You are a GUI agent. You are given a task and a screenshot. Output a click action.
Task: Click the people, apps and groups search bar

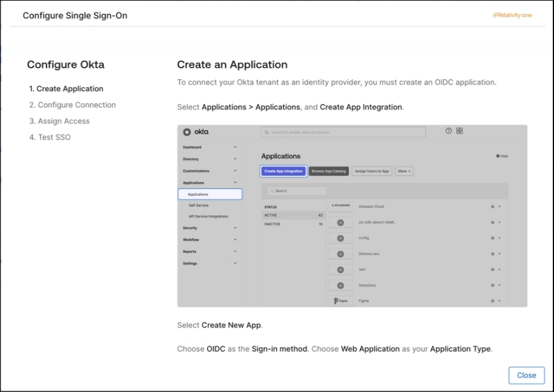[x=343, y=132]
